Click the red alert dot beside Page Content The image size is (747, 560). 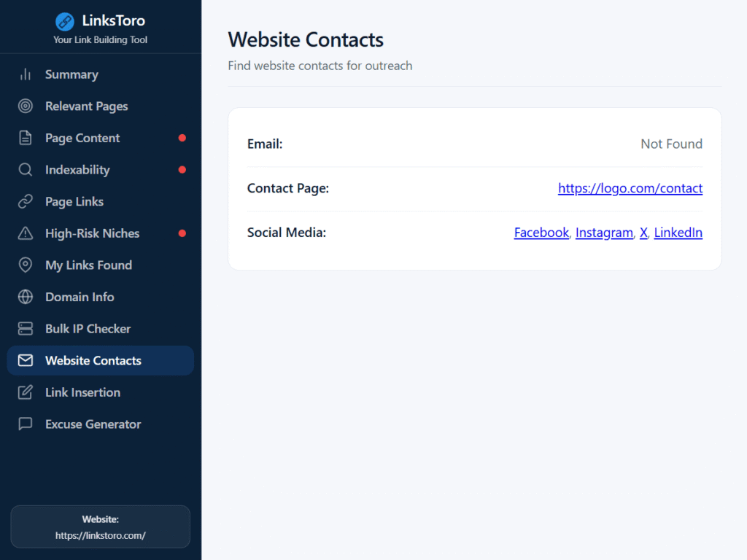point(182,138)
